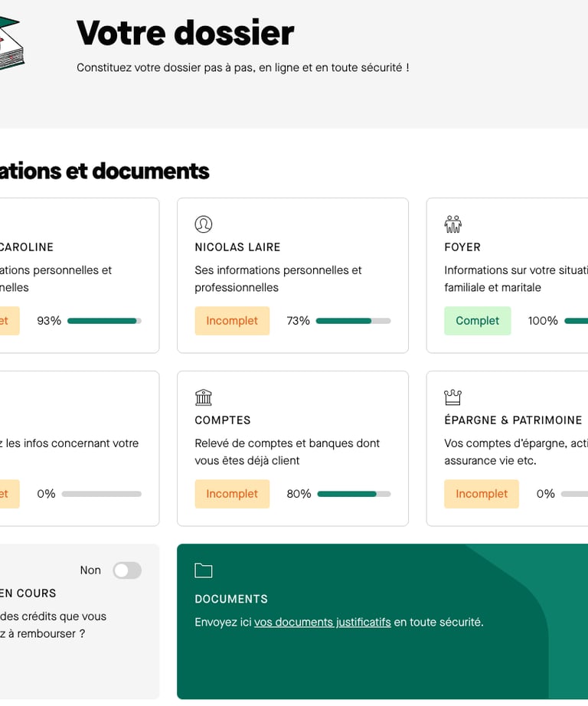Click the '100%' value on Foyer card
Image resolution: width=588 pixels, height=706 pixels.
(543, 321)
